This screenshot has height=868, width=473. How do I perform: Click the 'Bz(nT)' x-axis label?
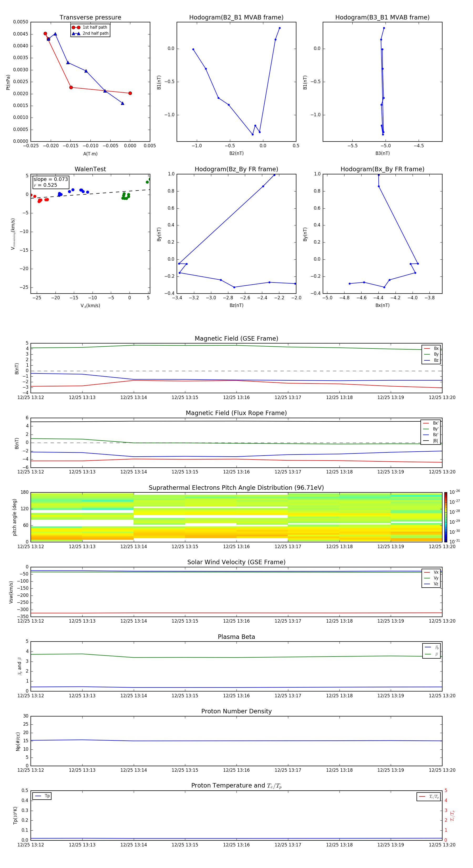tap(236, 305)
